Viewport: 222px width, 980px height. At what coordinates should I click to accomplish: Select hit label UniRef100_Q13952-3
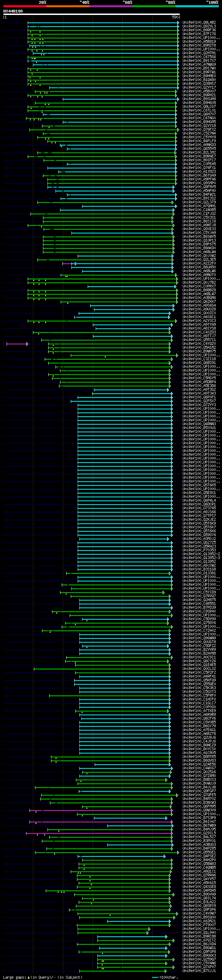click(202, 558)
